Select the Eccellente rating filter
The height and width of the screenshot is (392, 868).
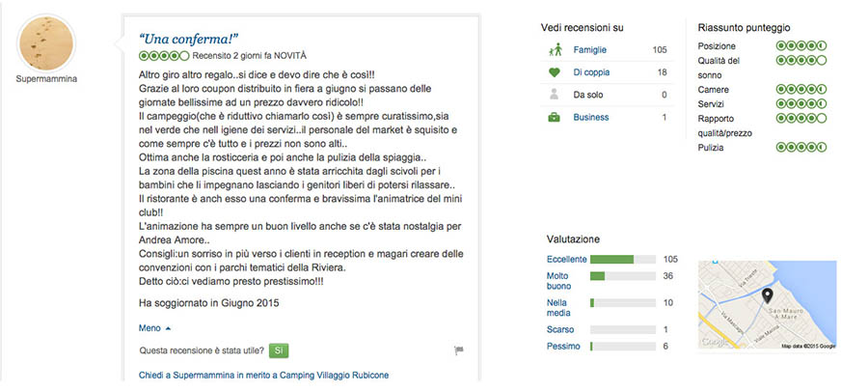(566, 260)
